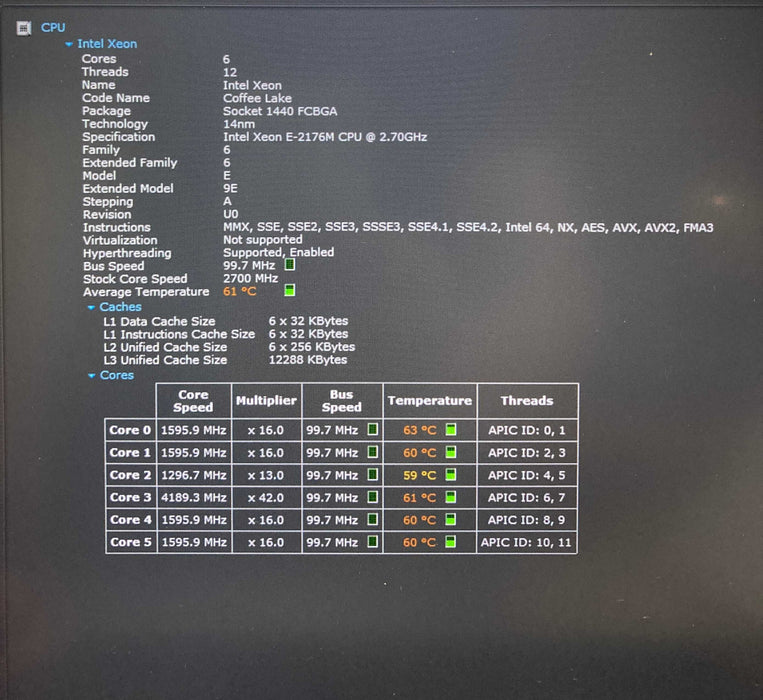This screenshot has width=763, height=700.
Task: Click the Coffee Lake code name value
Action: (257, 98)
